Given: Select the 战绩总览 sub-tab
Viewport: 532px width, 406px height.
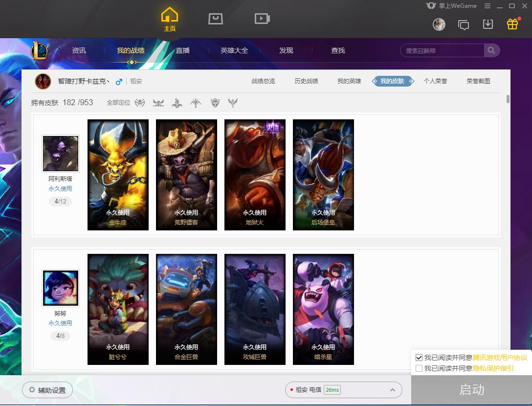Looking at the screenshot, I should click(x=263, y=81).
